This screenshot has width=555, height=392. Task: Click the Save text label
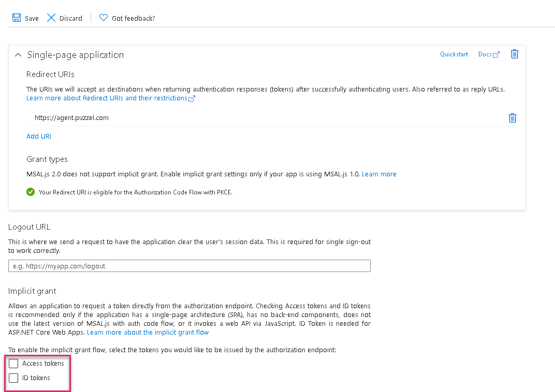point(32,18)
